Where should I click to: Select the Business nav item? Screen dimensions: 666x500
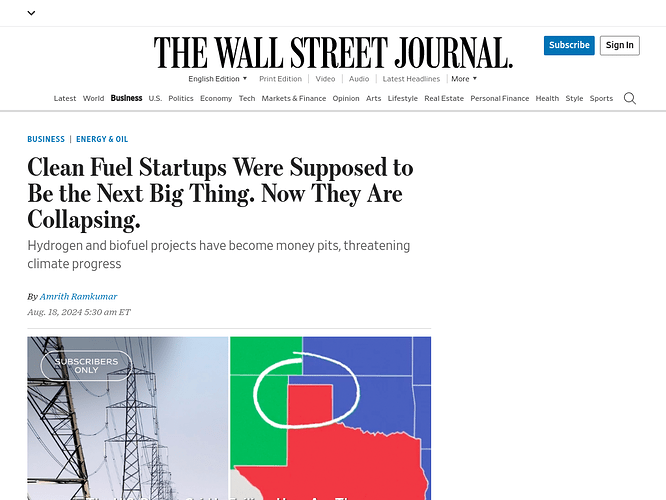click(x=126, y=98)
